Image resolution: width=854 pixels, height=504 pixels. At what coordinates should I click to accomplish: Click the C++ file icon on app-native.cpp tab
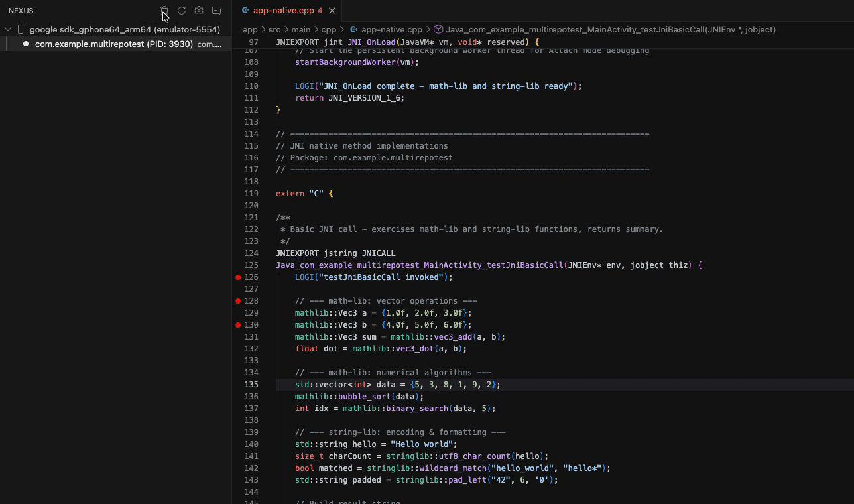(x=245, y=11)
